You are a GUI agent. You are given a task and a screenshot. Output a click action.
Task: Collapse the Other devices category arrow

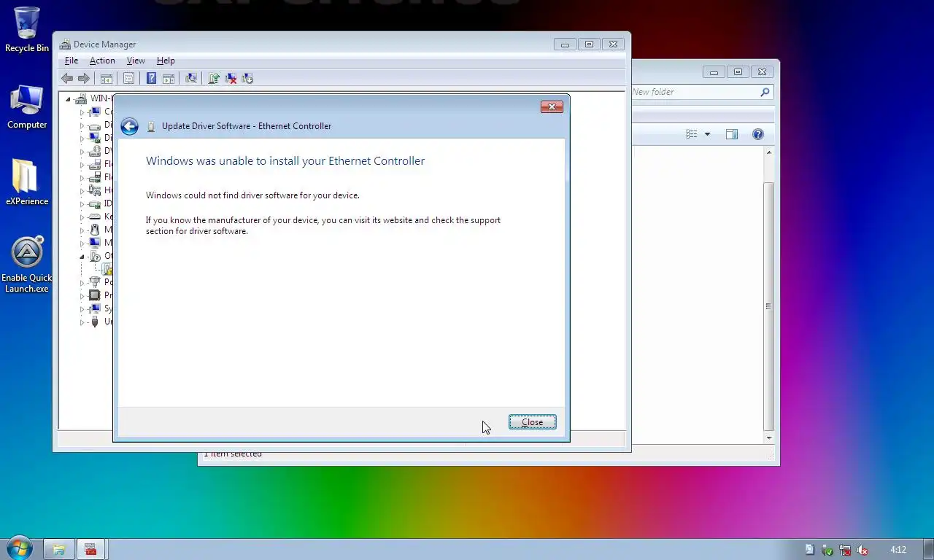[x=82, y=257]
